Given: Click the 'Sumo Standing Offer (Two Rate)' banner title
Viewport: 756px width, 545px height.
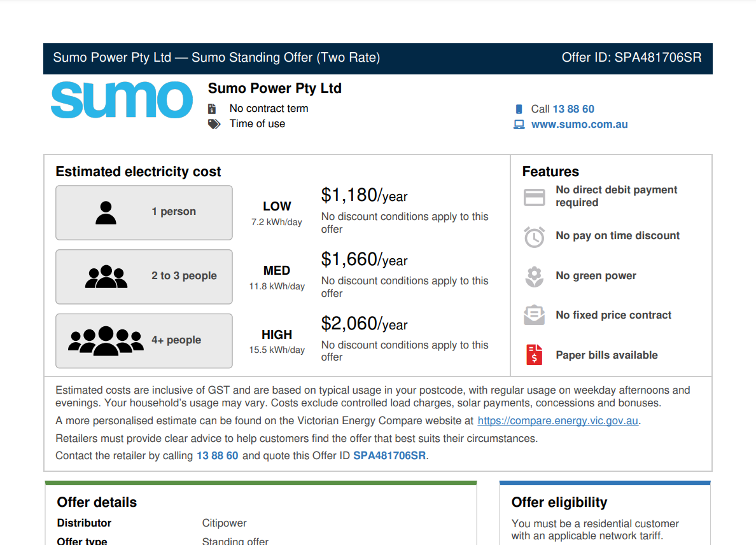Looking at the screenshot, I should coord(286,57).
